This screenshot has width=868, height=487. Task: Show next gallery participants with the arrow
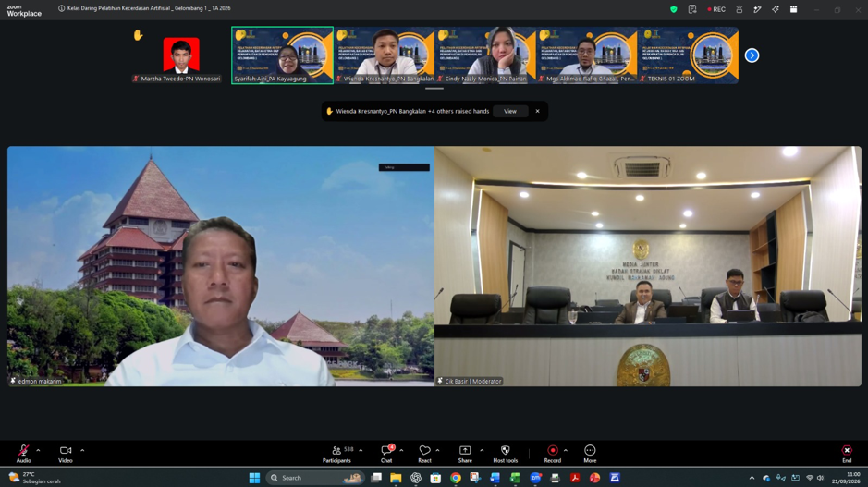click(x=752, y=55)
